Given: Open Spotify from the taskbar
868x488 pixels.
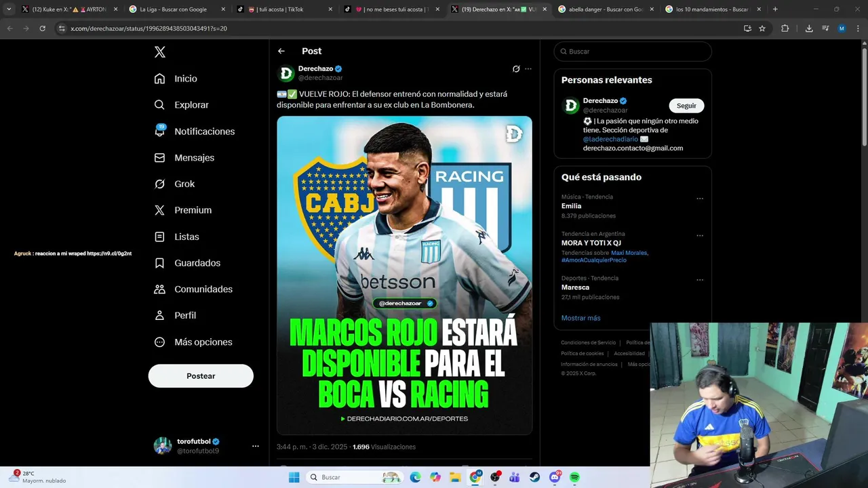Looking at the screenshot, I should (x=574, y=477).
